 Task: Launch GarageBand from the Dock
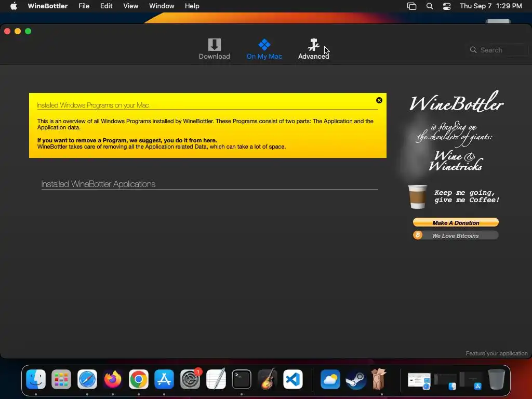tap(268, 379)
